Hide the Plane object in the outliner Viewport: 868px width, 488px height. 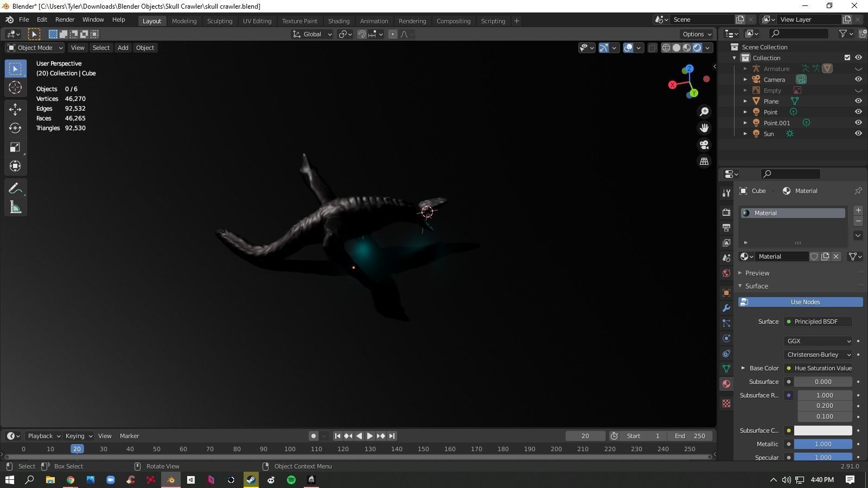click(x=858, y=101)
